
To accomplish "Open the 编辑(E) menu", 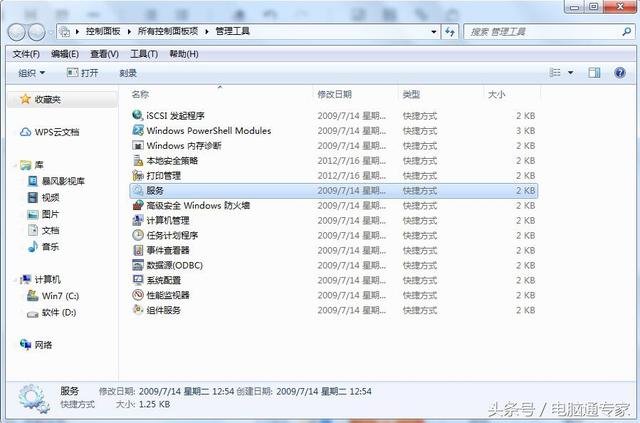I will click(x=65, y=54).
